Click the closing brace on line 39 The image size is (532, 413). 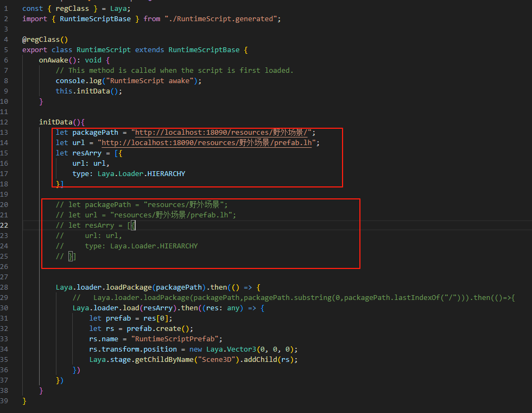coord(24,401)
